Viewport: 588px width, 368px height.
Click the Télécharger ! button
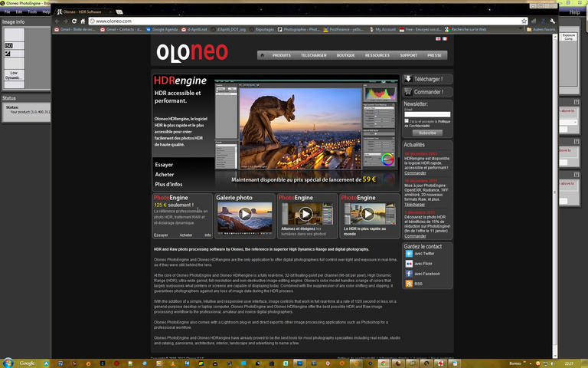click(427, 79)
